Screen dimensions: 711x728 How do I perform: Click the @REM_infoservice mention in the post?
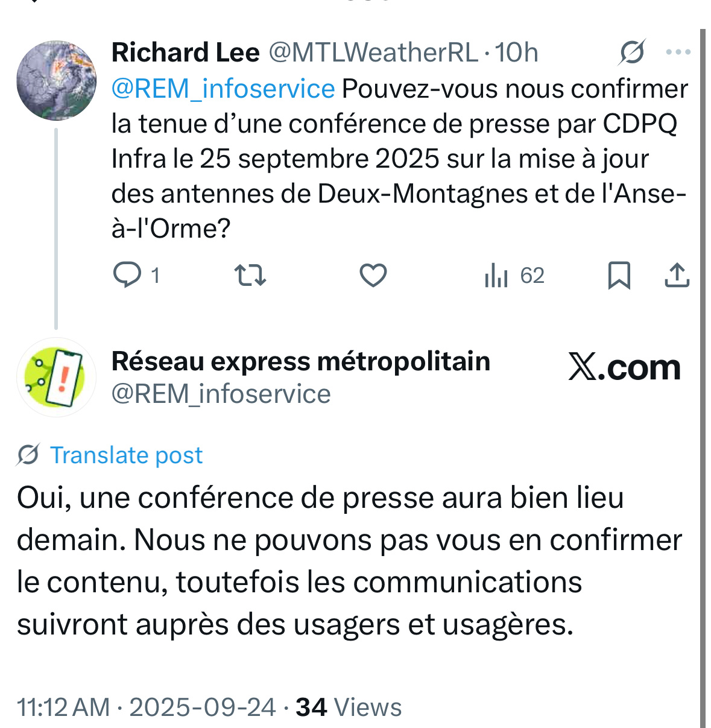[223, 89]
